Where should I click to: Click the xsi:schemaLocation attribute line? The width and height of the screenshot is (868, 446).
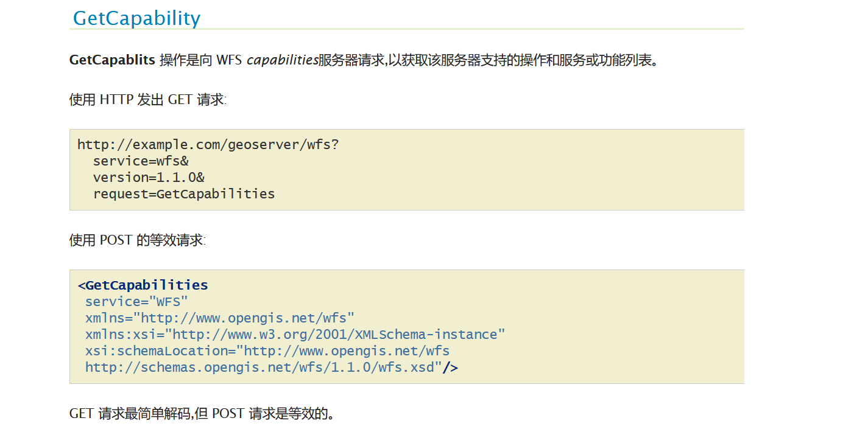pos(267,351)
